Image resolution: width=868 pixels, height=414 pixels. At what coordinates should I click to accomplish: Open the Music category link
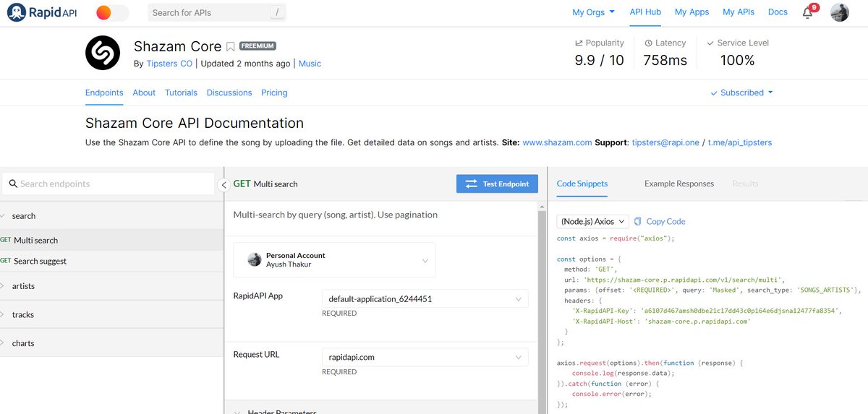click(310, 64)
